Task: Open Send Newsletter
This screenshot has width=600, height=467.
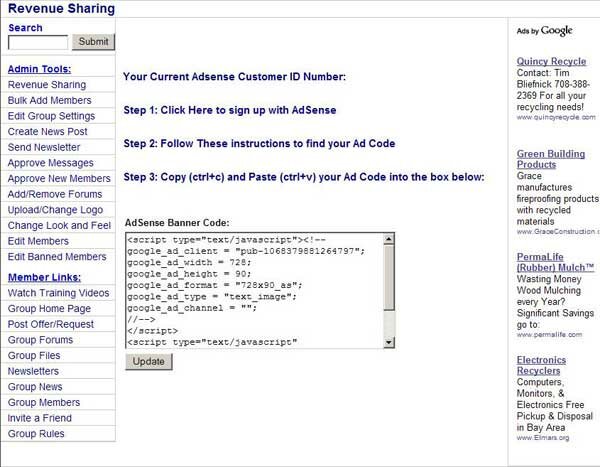Action: coord(44,147)
